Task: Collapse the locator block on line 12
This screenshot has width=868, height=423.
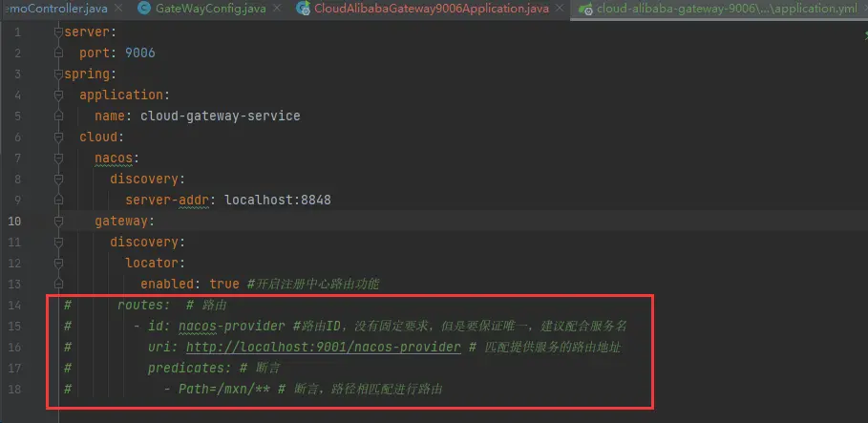Action: 58,263
